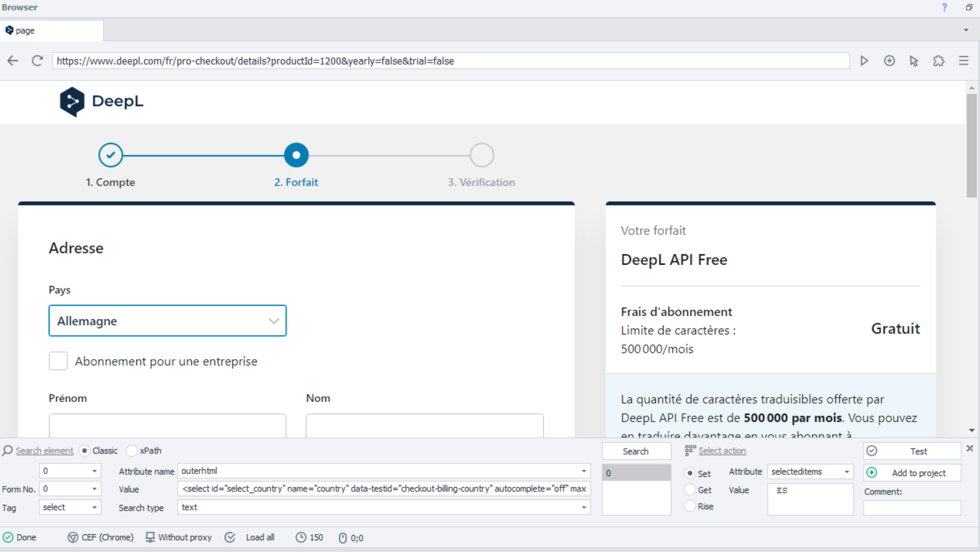Click the circled plus icon in the browser toolbar
The image size is (980, 552).
click(889, 61)
